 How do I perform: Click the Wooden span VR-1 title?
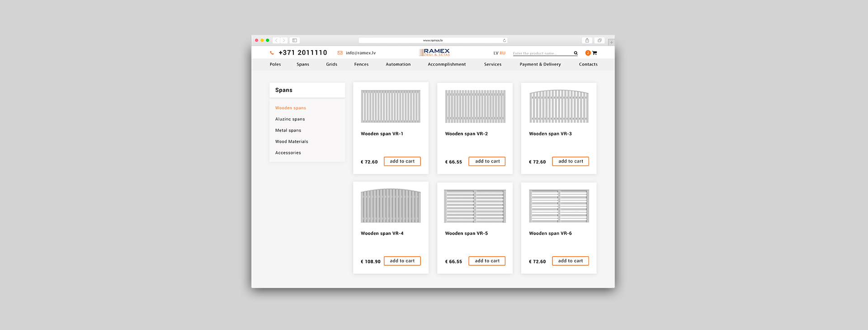tap(382, 134)
